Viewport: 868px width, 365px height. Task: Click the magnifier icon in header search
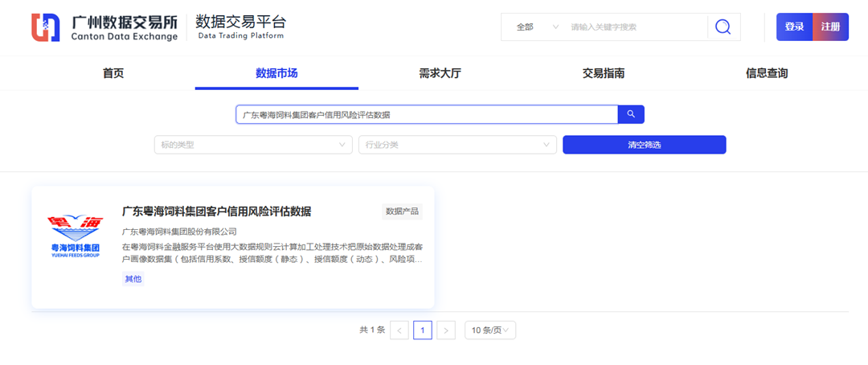tap(723, 27)
